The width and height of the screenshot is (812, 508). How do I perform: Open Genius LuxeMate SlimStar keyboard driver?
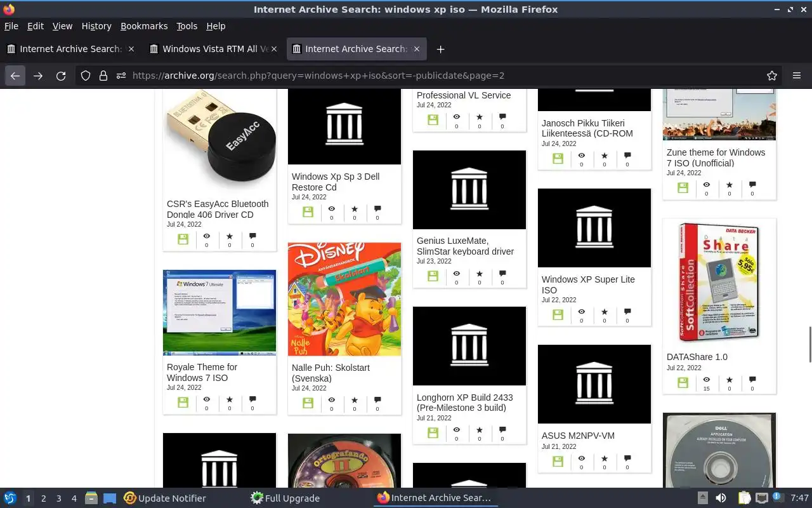pos(465,246)
